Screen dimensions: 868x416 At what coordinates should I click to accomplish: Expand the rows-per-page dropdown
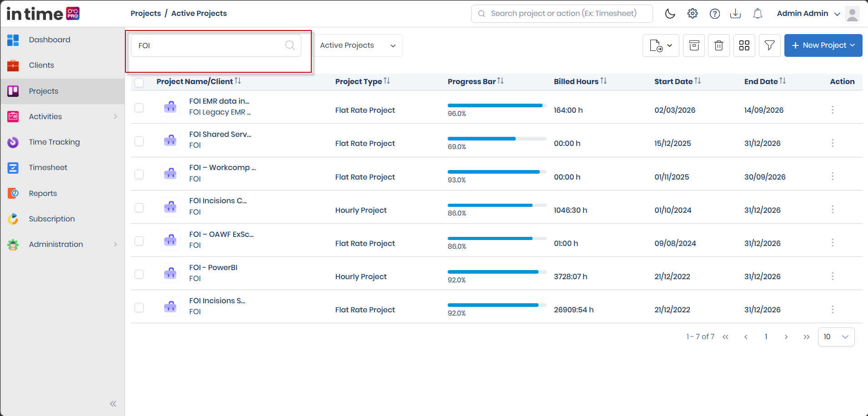[x=836, y=337]
